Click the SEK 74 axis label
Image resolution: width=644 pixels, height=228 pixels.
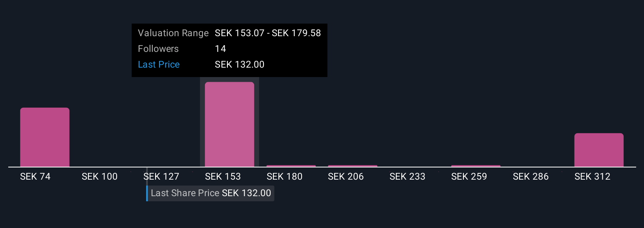(x=35, y=177)
